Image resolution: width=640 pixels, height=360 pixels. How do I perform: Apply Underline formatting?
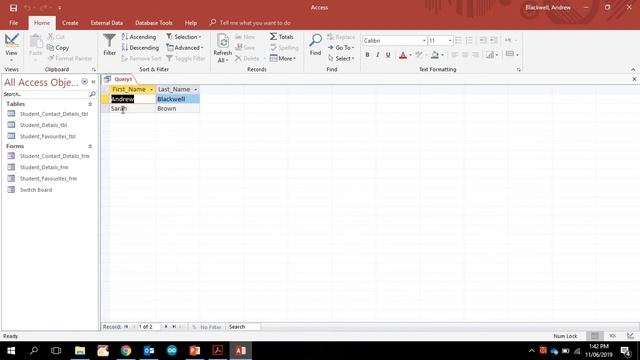(388, 55)
